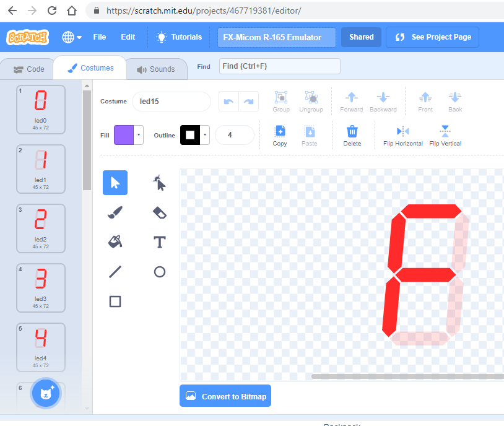The height and width of the screenshot is (426, 504).
Task: Click the purple Fill color swatch
Action: [124, 135]
